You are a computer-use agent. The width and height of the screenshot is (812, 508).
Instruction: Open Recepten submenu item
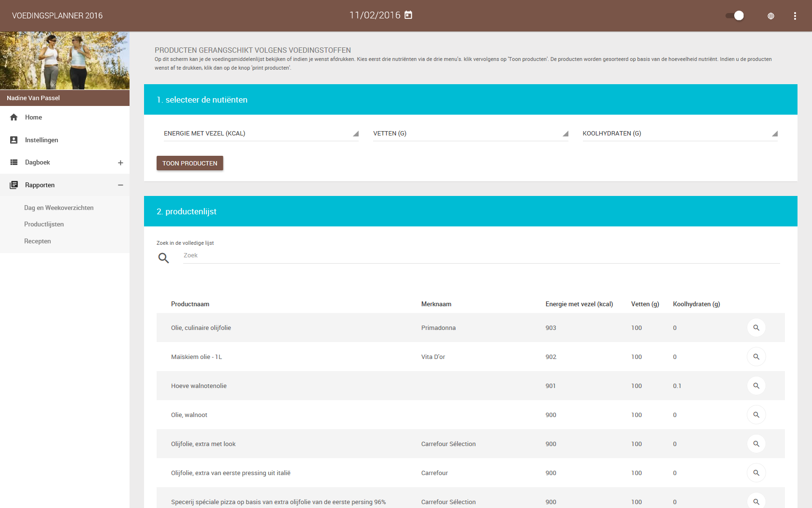[x=38, y=241]
